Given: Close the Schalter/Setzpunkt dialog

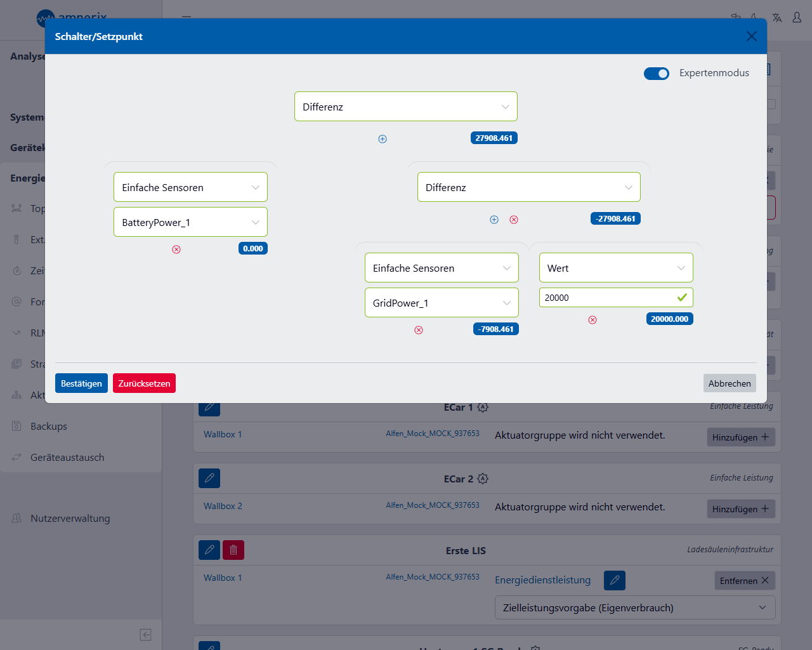Looking at the screenshot, I should [x=752, y=36].
